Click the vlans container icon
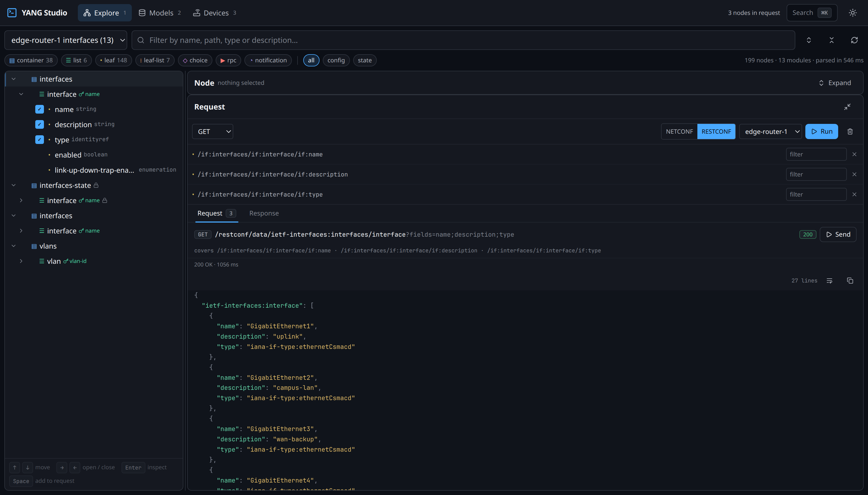The height and width of the screenshot is (495, 868). [x=34, y=246]
